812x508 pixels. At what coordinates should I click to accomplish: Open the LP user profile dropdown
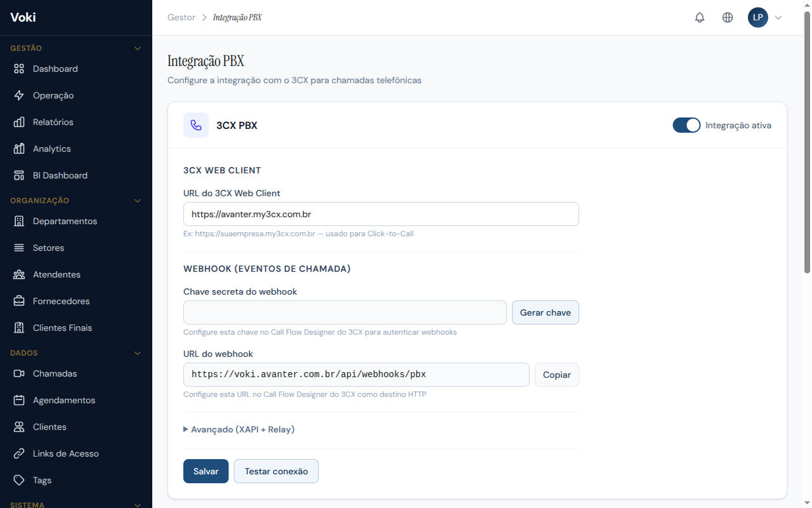coord(764,18)
